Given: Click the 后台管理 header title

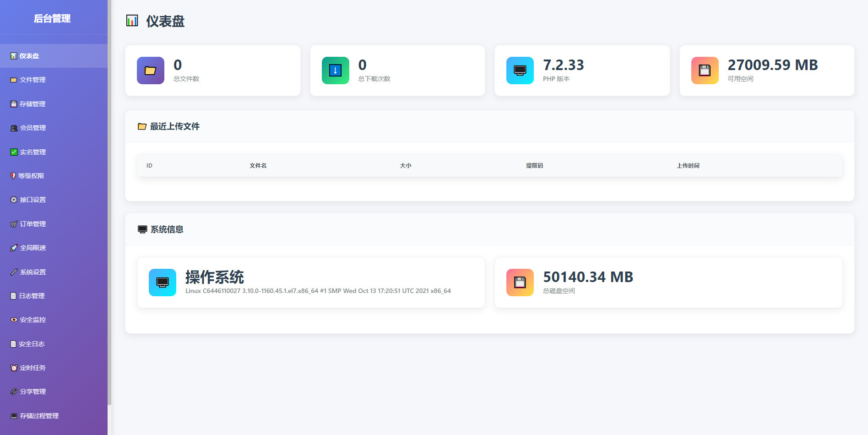Looking at the screenshot, I should pyautogui.click(x=52, y=19).
